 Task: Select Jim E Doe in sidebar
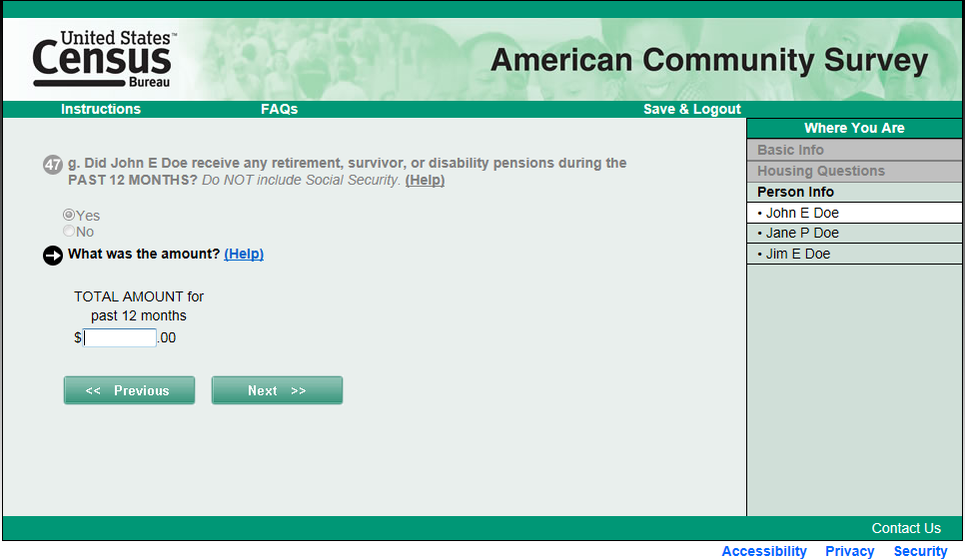click(854, 254)
